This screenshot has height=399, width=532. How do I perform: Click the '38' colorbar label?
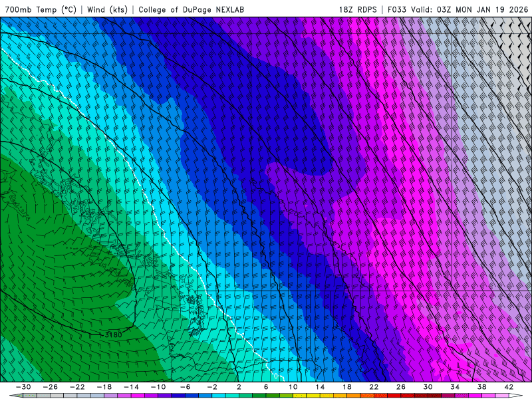(x=481, y=387)
